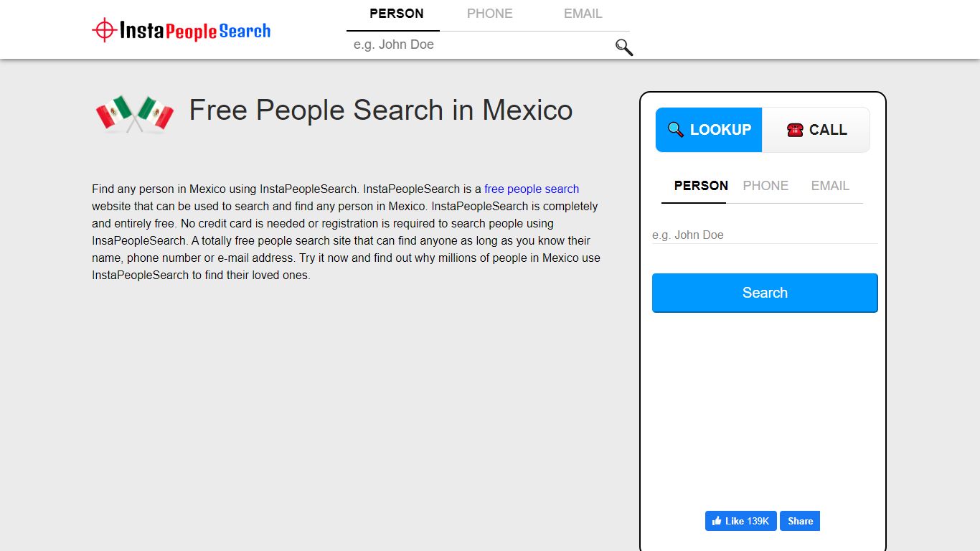980x551 pixels.
Task: Focus the header 'e.g. John Doe' search field
Action: click(x=479, y=44)
